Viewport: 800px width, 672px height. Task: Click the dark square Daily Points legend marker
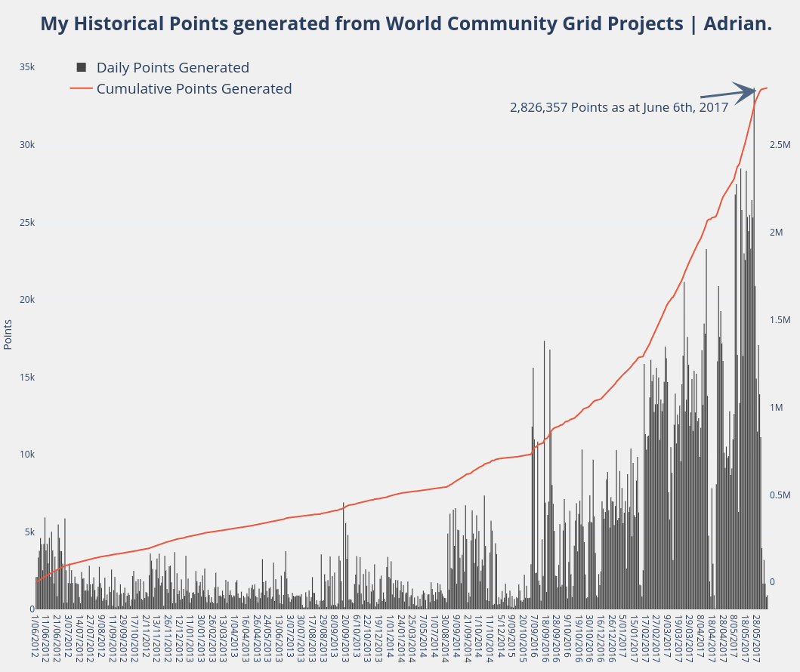[82, 67]
